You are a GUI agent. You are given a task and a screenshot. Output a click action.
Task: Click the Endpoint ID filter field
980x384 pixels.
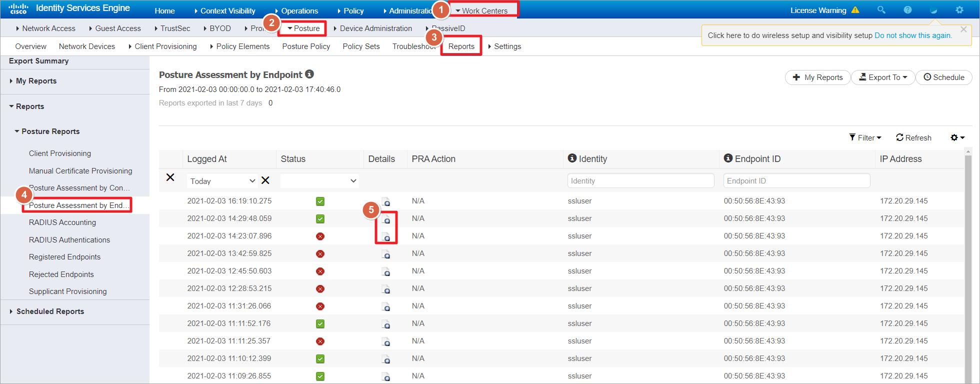pos(796,181)
